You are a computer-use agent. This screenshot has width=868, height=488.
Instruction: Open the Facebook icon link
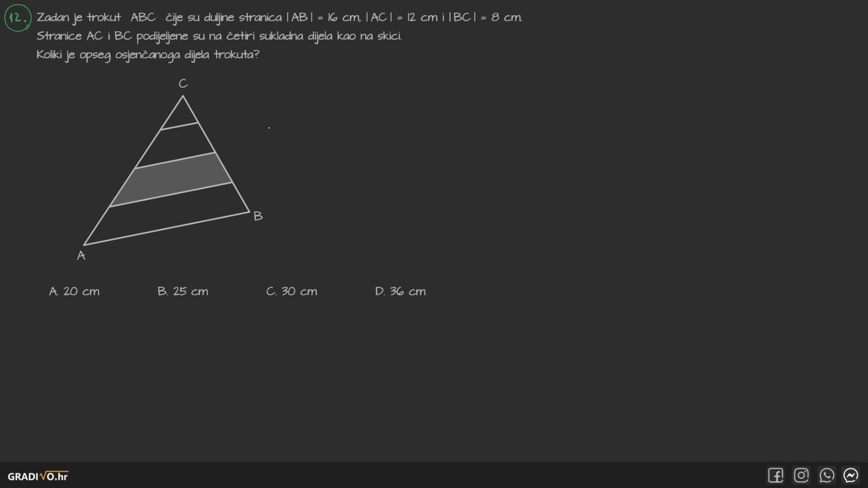(x=775, y=475)
